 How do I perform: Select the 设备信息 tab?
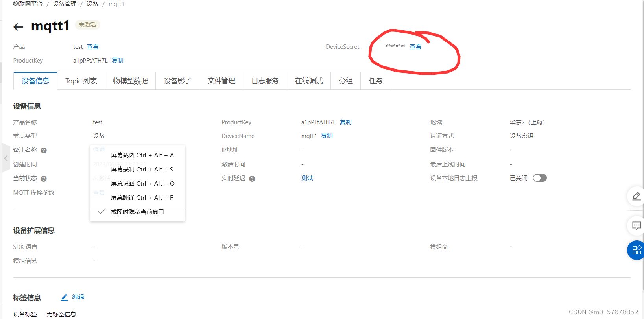click(35, 81)
